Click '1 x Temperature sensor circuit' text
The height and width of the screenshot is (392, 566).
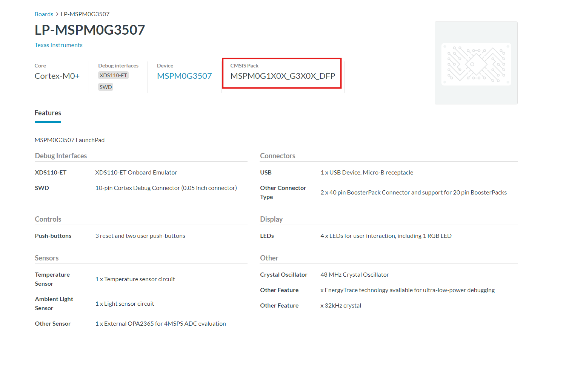pyautogui.click(x=135, y=279)
